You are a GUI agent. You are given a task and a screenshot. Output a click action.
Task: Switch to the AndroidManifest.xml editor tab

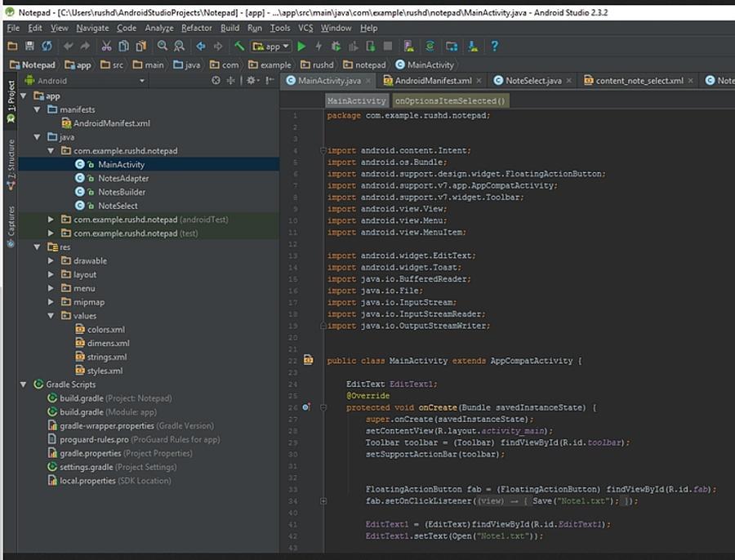[x=433, y=81]
